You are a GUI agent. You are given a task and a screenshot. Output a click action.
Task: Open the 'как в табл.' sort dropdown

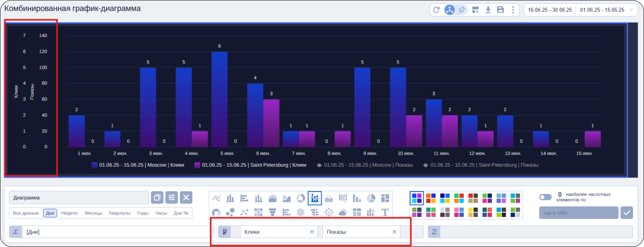[578, 213]
